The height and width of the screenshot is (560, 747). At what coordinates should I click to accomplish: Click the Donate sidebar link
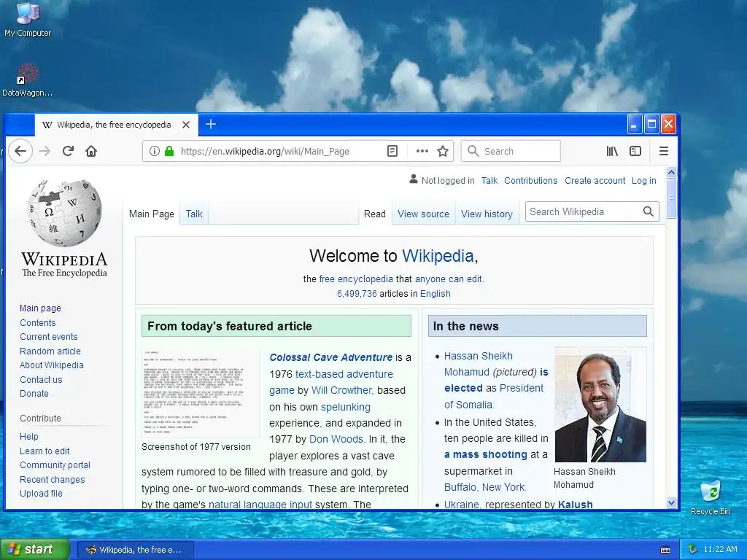pyautogui.click(x=34, y=393)
